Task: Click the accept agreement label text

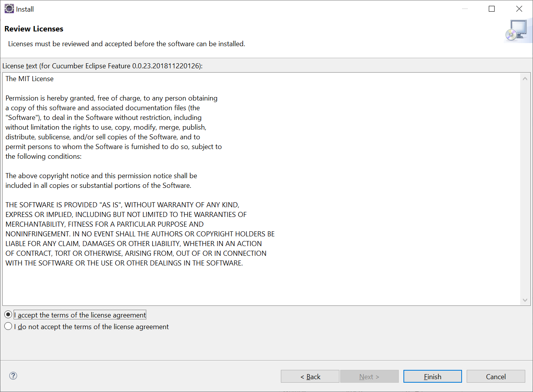Action: tap(80, 315)
